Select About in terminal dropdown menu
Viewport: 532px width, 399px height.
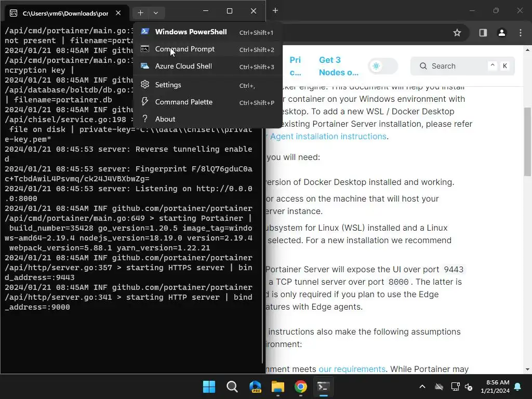208,119
